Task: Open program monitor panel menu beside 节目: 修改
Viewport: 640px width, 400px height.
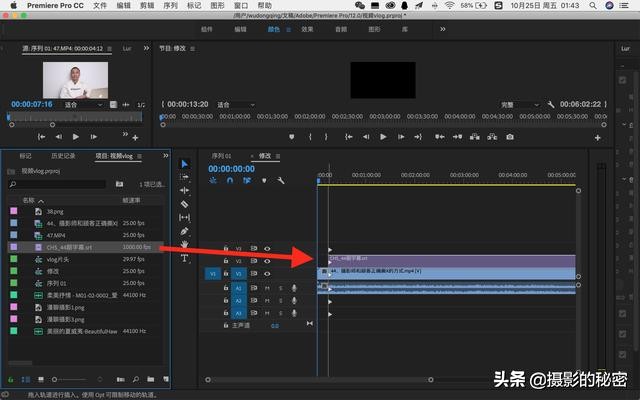Action: click(192, 49)
